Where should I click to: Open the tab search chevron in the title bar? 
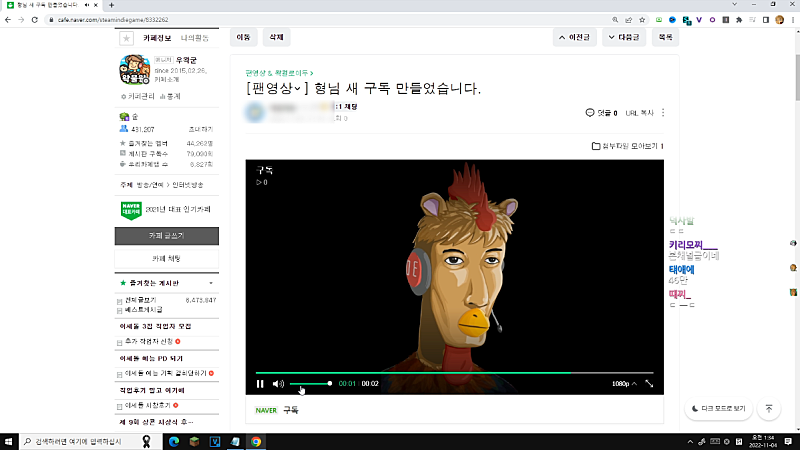click(734, 4)
